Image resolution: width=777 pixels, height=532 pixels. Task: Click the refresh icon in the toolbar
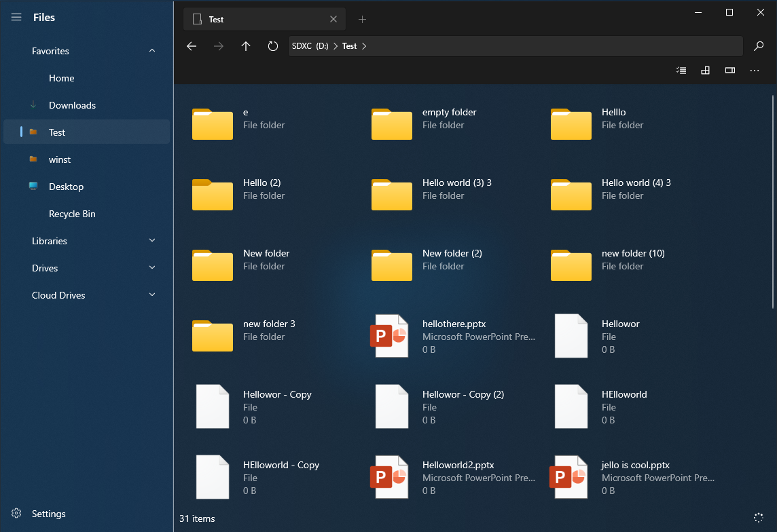tap(272, 46)
